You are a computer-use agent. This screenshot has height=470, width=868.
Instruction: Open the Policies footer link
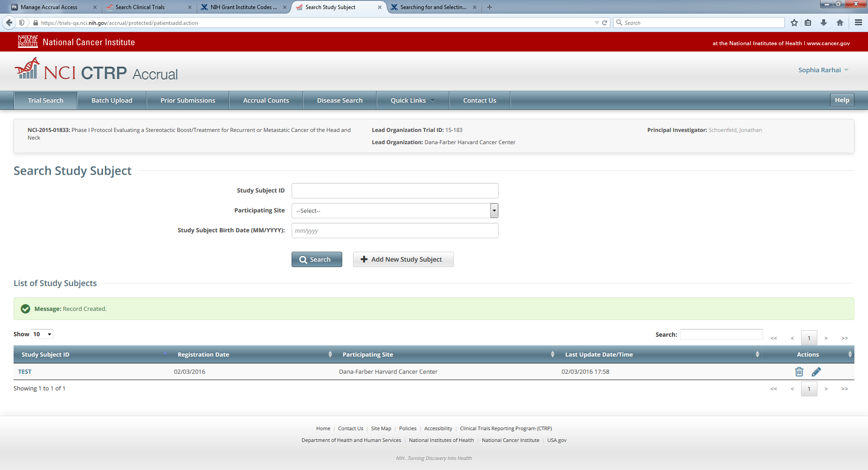pos(408,428)
